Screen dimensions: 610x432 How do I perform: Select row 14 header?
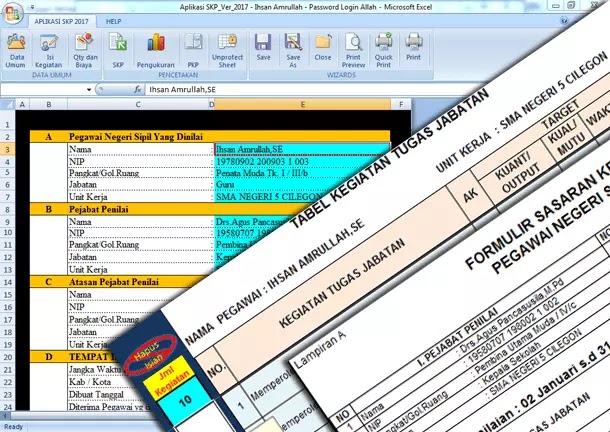tap(7, 282)
